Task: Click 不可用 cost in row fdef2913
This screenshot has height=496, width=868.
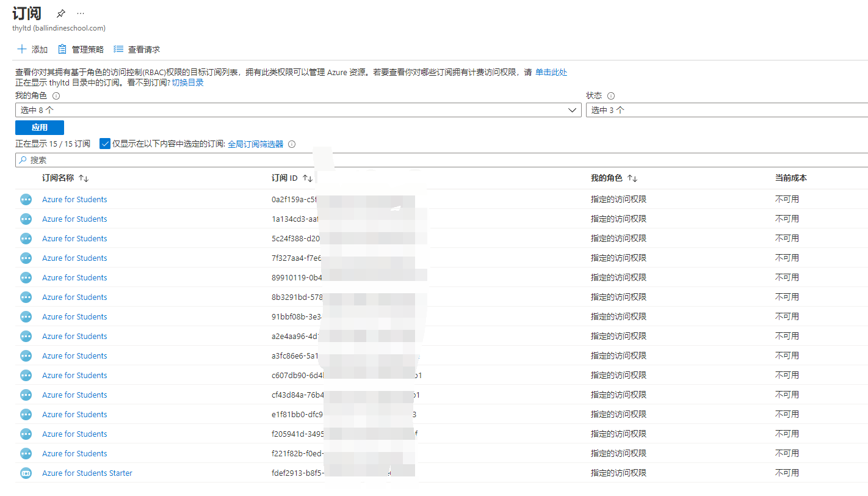Action: click(x=787, y=473)
